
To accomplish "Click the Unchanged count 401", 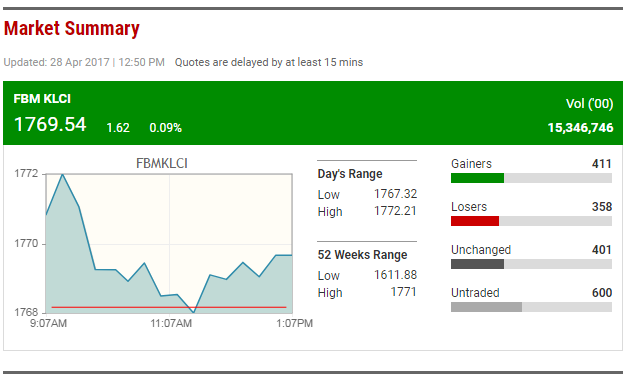I will pyautogui.click(x=602, y=250).
